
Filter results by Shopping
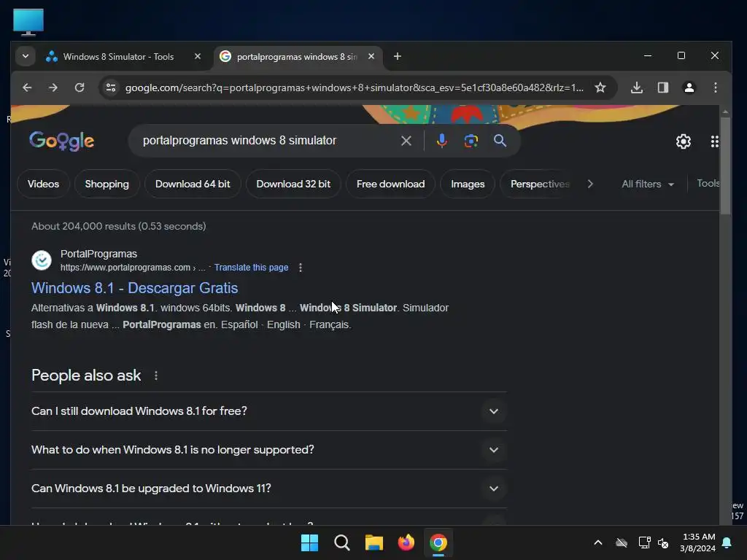(107, 184)
